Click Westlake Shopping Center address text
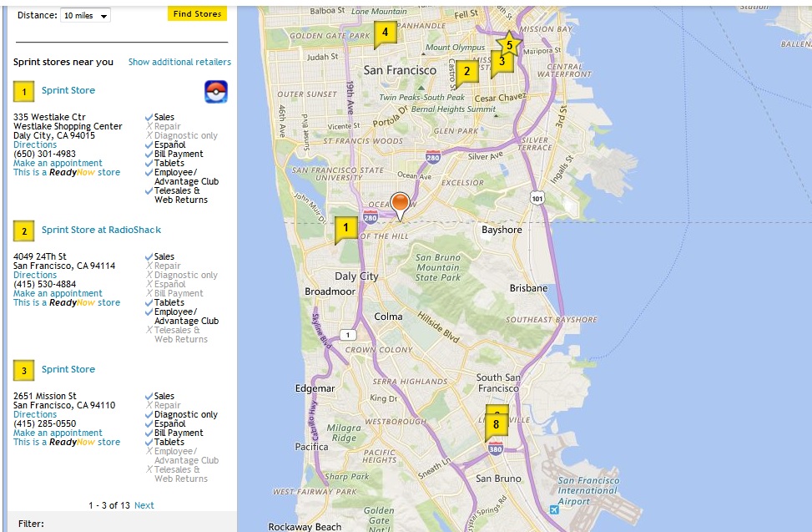812x532 pixels. click(68, 126)
